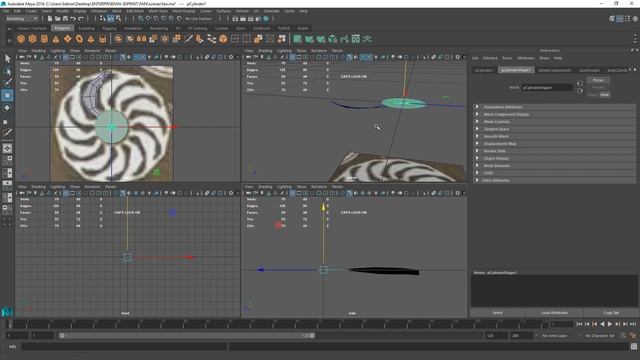Click the Hide button in Attribute Editor
The height and width of the screenshot is (360, 640).
604,94
